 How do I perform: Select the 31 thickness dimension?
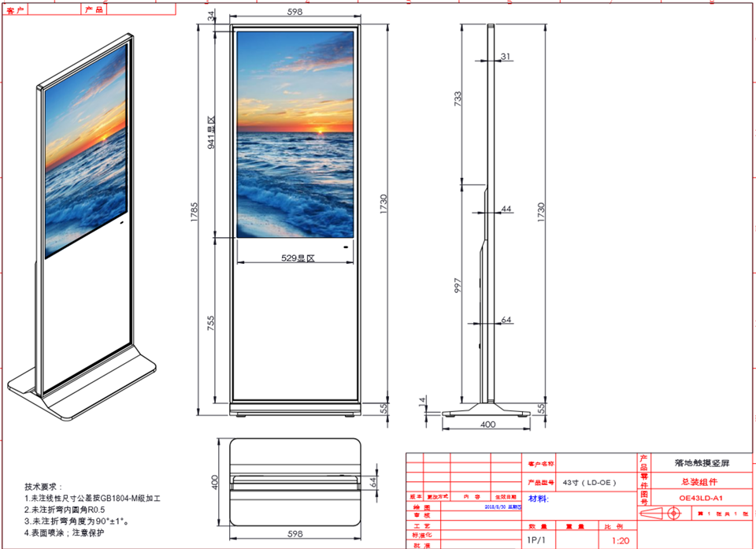coord(505,57)
